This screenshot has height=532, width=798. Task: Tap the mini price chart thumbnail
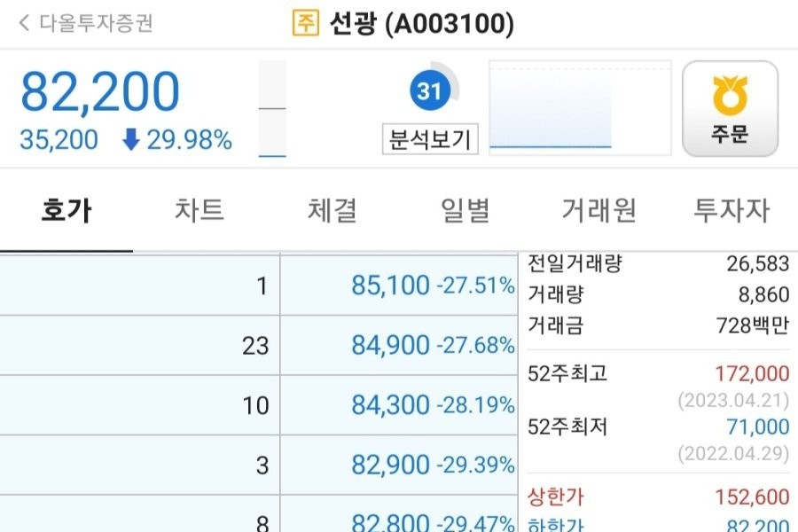(x=580, y=106)
